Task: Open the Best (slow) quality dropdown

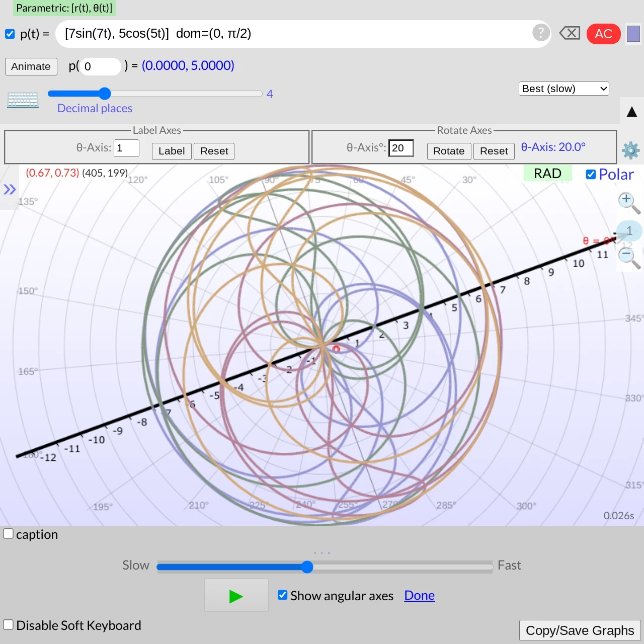Action: (563, 89)
